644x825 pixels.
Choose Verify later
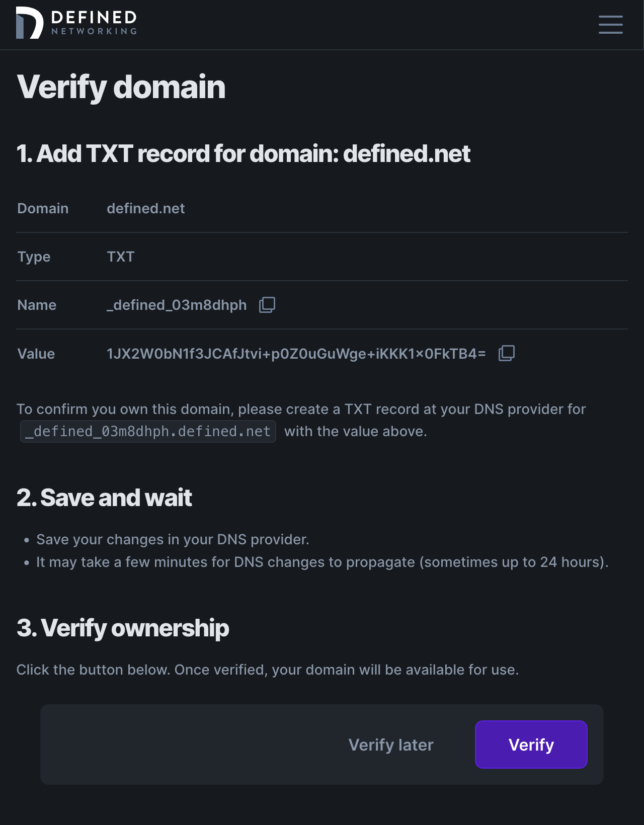point(391,745)
